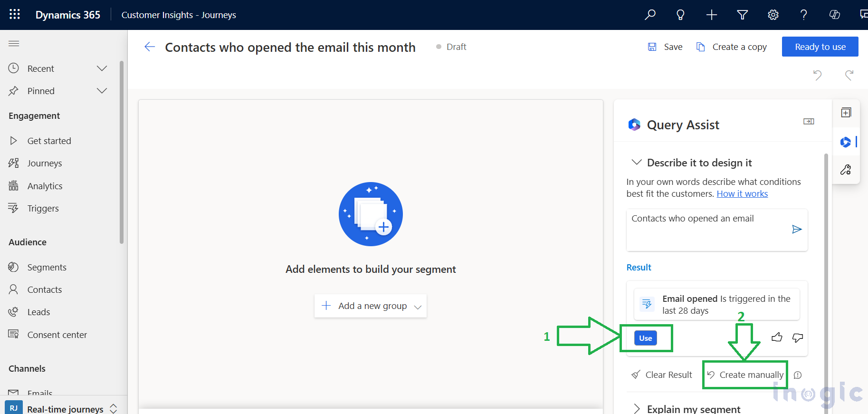The image size is (868, 414).
Task: Open the app launcher waffle grid
Action: pos(15,14)
